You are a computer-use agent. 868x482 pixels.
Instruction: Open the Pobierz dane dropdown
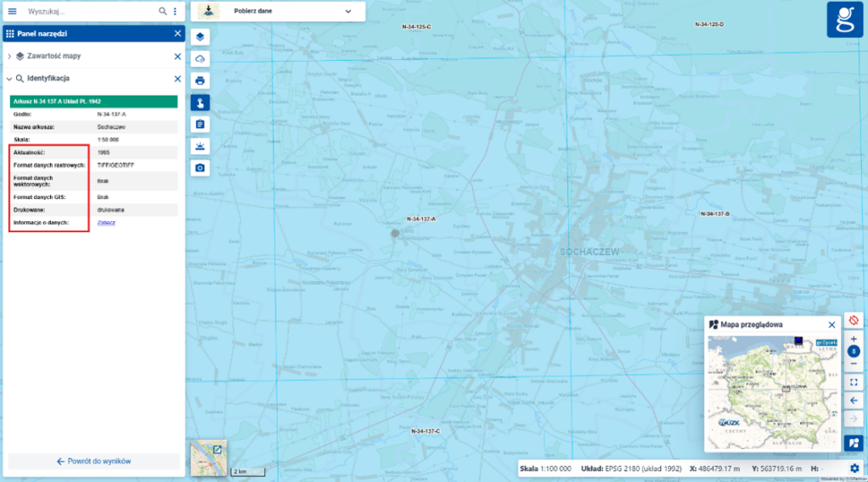click(348, 11)
